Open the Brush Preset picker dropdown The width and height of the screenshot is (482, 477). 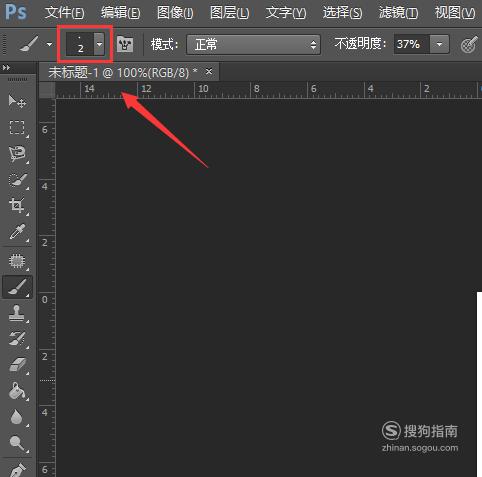coord(99,44)
